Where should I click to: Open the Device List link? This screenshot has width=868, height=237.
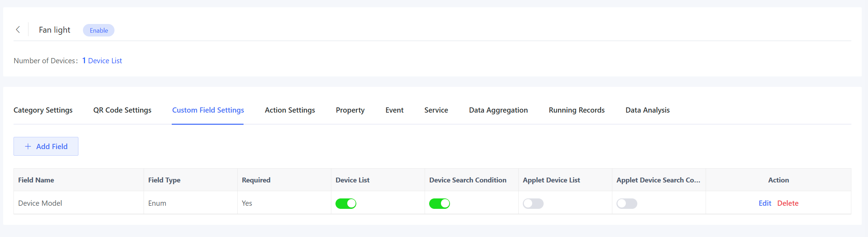click(x=105, y=61)
